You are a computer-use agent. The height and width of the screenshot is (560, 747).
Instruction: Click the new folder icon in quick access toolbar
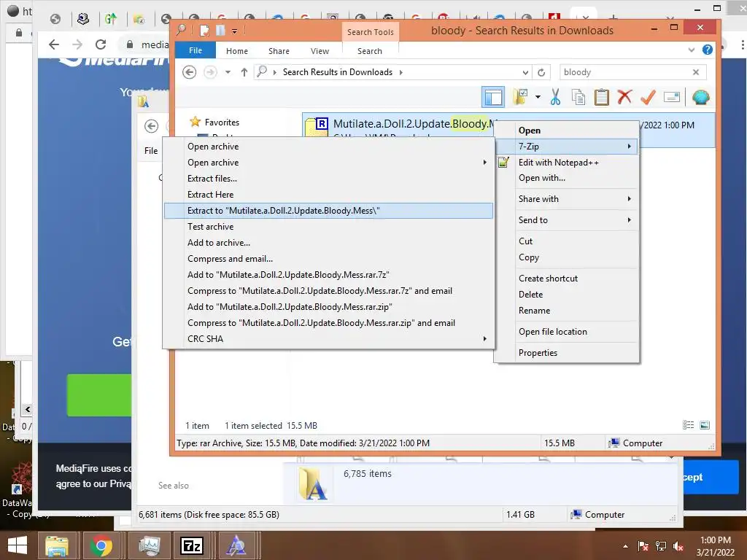[220, 31]
